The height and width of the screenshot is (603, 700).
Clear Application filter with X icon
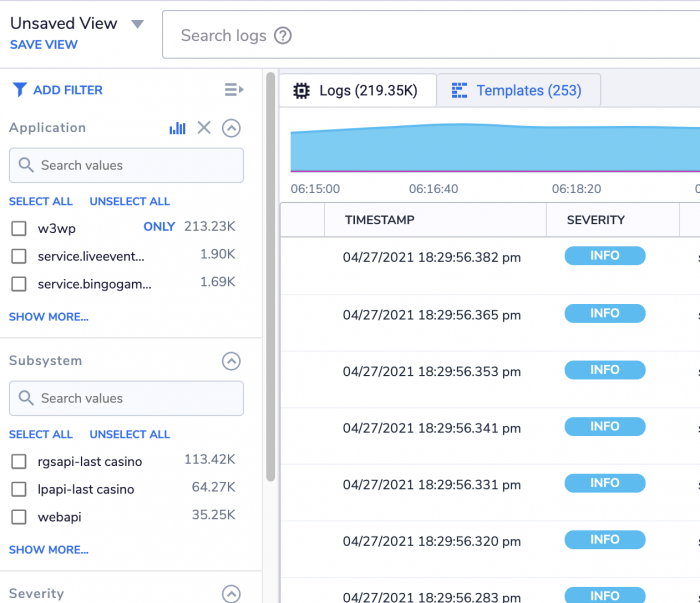[x=204, y=128]
